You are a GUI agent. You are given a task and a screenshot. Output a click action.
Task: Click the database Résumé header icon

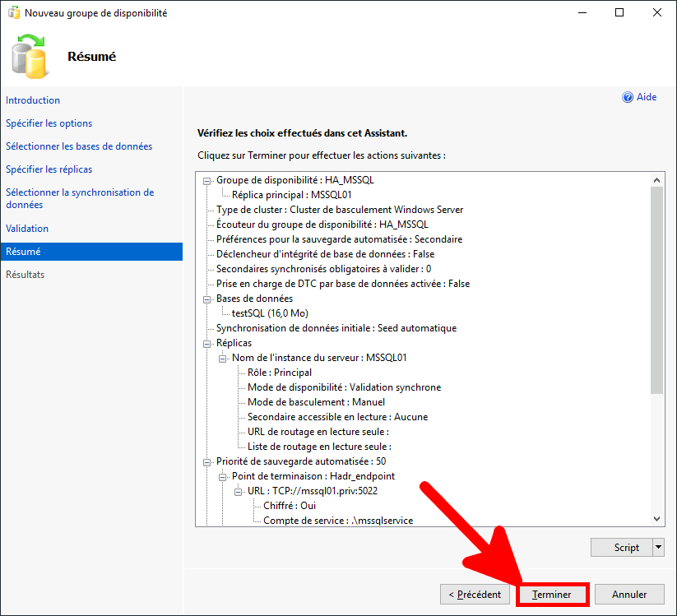pos(29,56)
